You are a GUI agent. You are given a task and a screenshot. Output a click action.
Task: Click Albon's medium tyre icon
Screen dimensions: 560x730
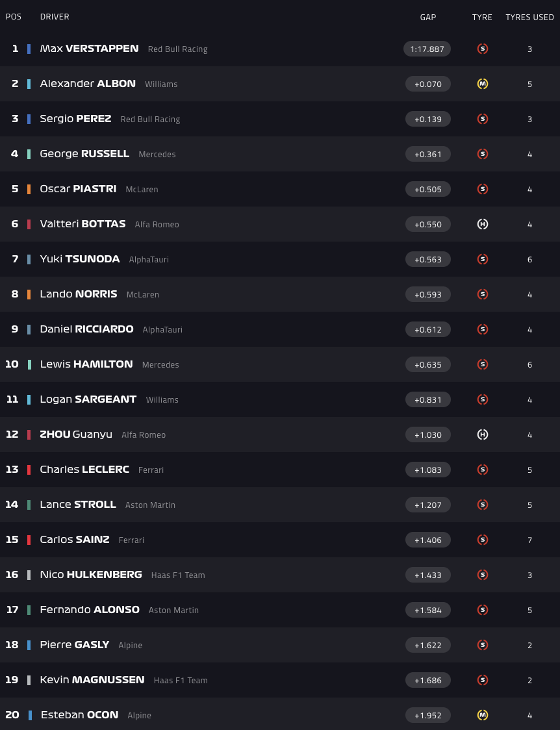(x=482, y=84)
